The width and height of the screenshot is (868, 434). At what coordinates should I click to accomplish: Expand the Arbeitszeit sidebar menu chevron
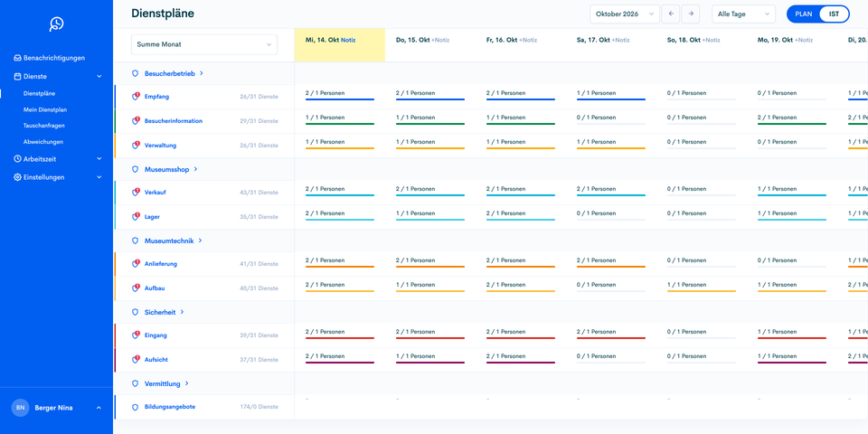pyautogui.click(x=99, y=159)
